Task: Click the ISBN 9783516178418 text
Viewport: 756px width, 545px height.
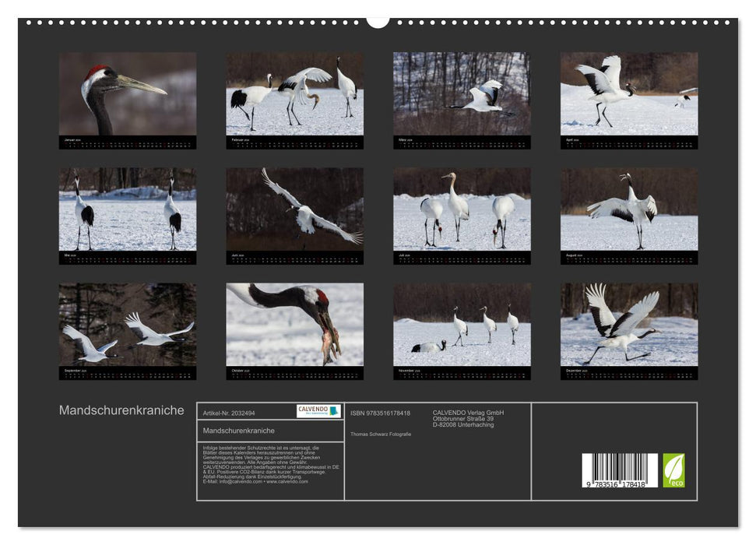Action: tap(380, 413)
